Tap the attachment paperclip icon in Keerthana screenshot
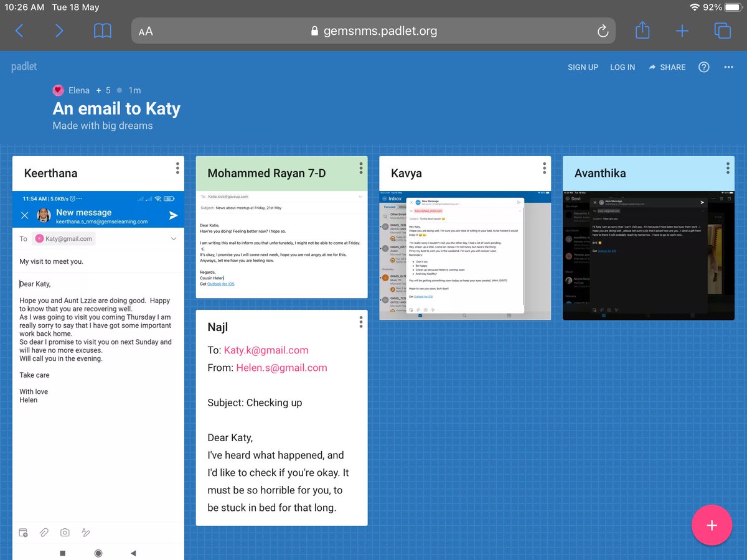Screen dimensions: 747x560 click(x=44, y=533)
